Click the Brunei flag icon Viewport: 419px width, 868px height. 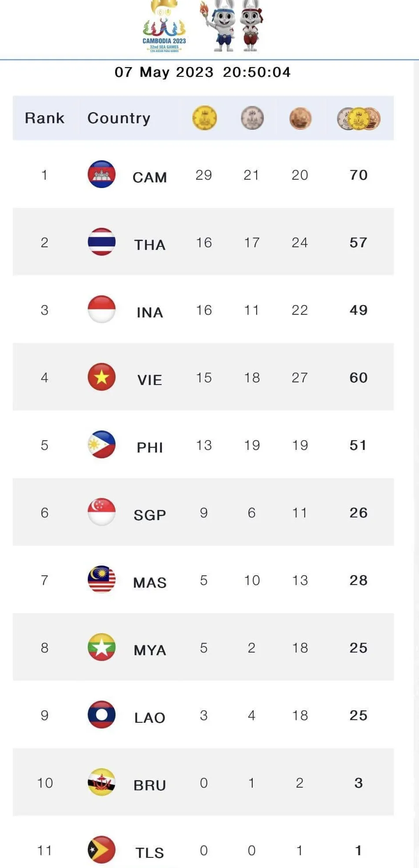point(101,782)
